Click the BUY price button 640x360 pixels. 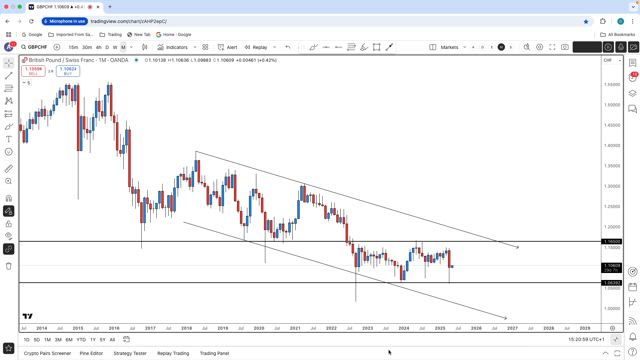pos(68,71)
